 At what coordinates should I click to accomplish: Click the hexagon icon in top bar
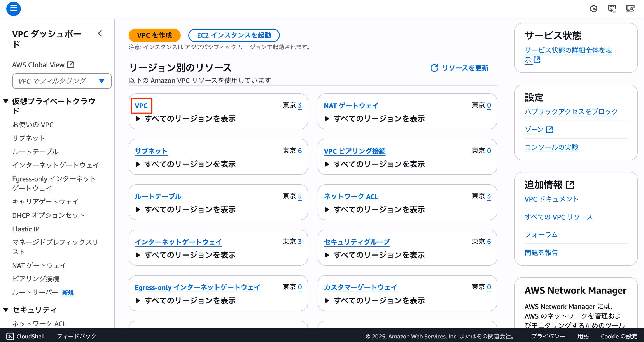coord(594,9)
